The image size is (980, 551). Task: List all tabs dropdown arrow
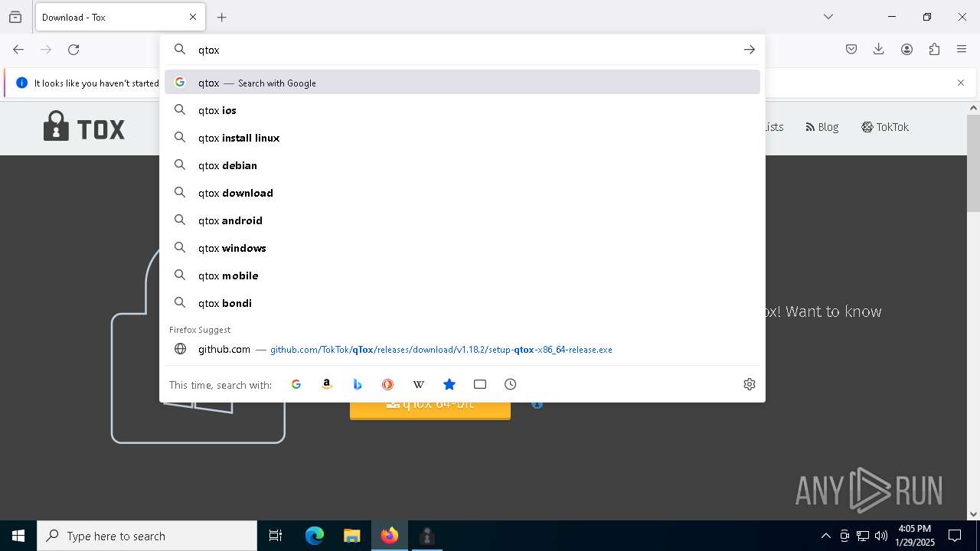click(x=828, y=17)
